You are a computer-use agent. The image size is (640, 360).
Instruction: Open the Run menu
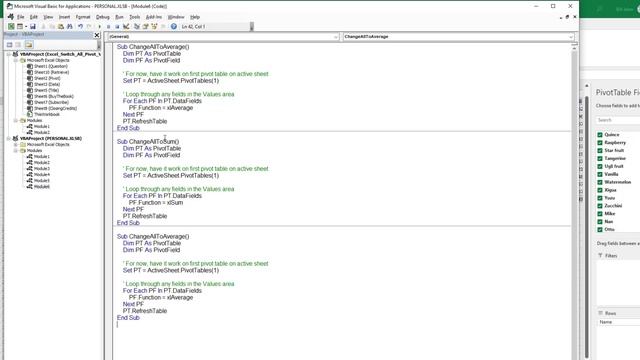click(x=119, y=17)
